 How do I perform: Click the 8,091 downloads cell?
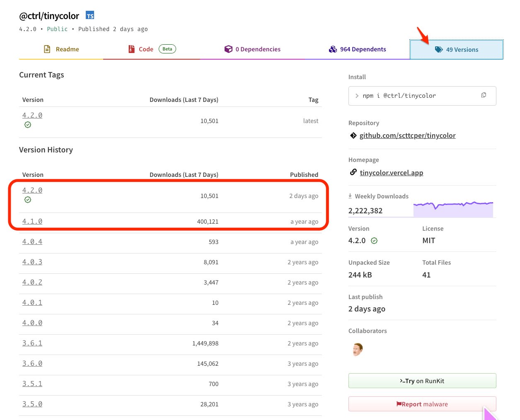point(211,262)
